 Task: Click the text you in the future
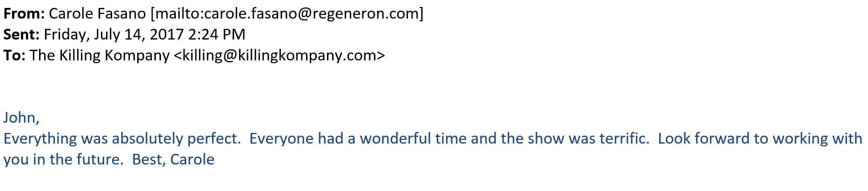pyautogui.click(x=63, y=159)
